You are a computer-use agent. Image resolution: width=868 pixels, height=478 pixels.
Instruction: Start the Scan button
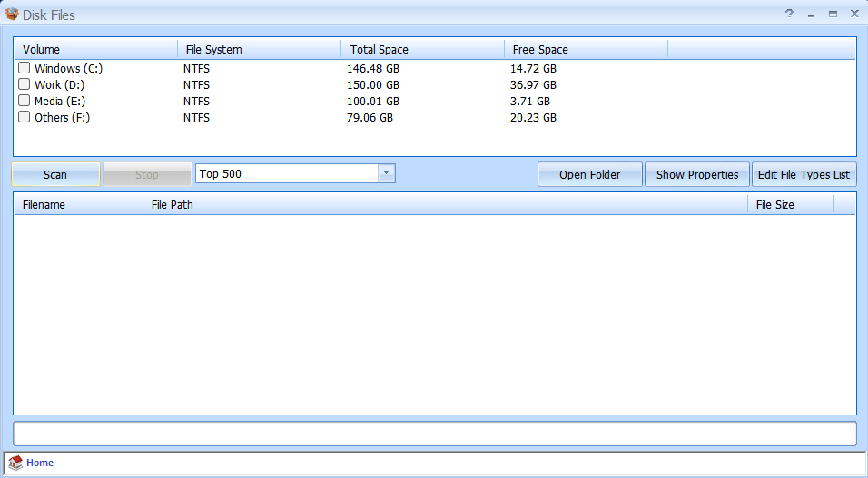[55, 174]
